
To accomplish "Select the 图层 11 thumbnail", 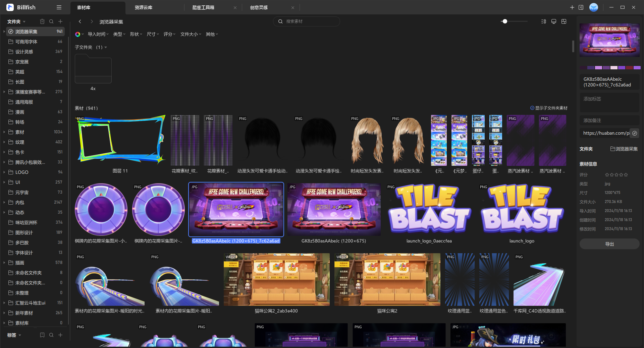I will (x=120, y=140).
